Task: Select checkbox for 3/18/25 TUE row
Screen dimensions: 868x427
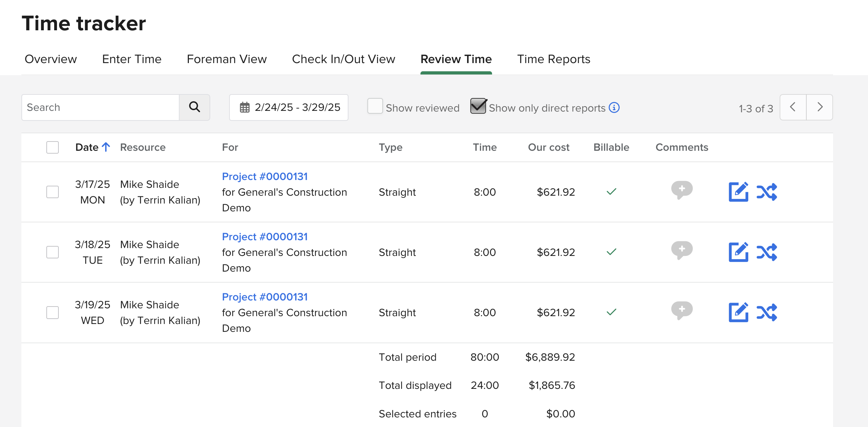Action: pos(52,252)
